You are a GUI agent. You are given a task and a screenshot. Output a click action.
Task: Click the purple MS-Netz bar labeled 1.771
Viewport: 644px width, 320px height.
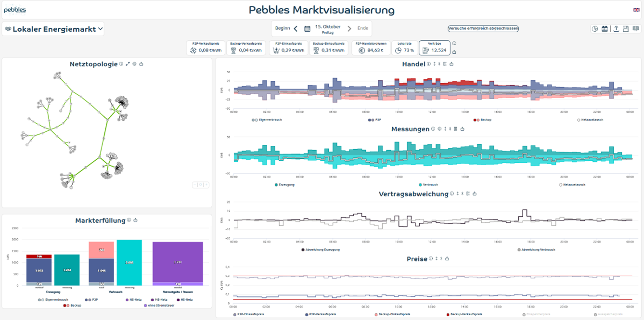coord(178,262)
